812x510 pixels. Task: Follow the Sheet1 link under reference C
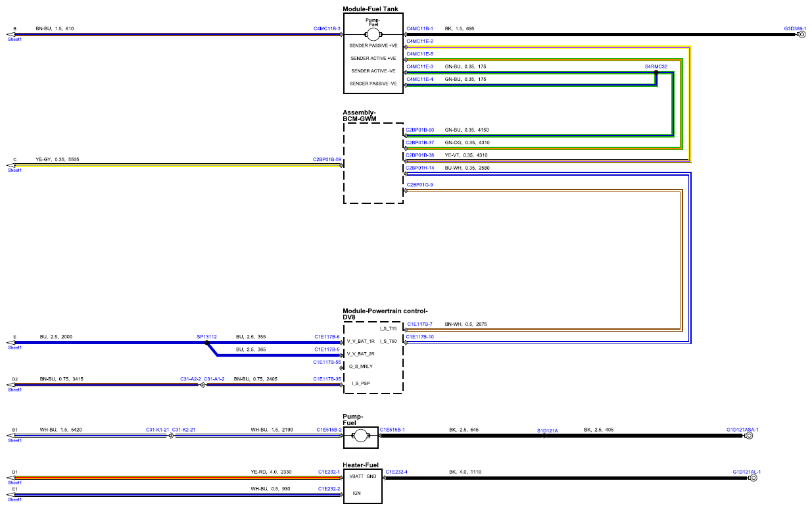[x=14, y=170]
